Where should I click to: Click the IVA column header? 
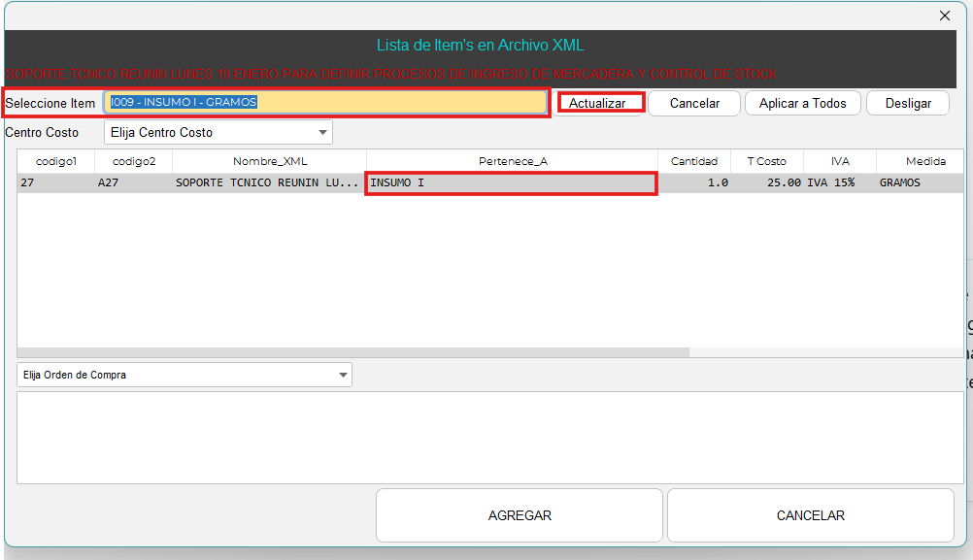pos(840,161)
